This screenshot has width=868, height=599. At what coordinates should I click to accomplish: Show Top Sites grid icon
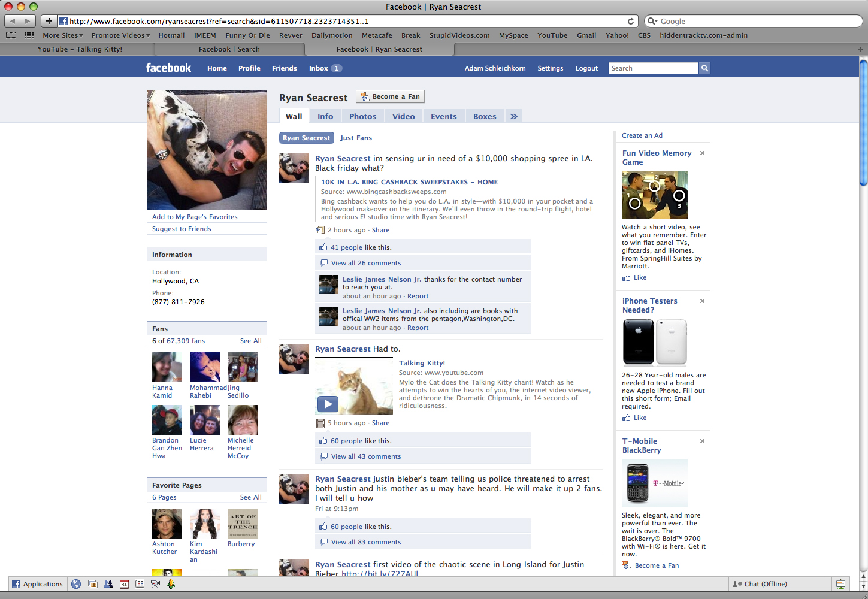[x=29, y=35]
